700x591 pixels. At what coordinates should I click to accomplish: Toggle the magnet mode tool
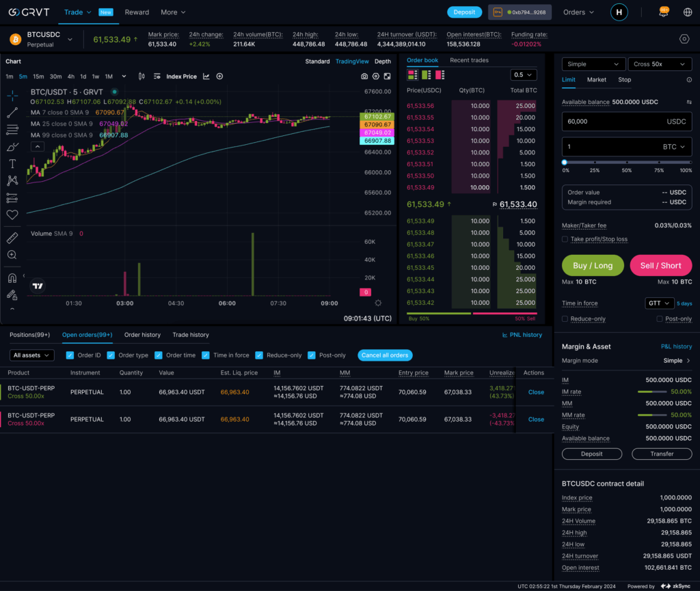12,278
